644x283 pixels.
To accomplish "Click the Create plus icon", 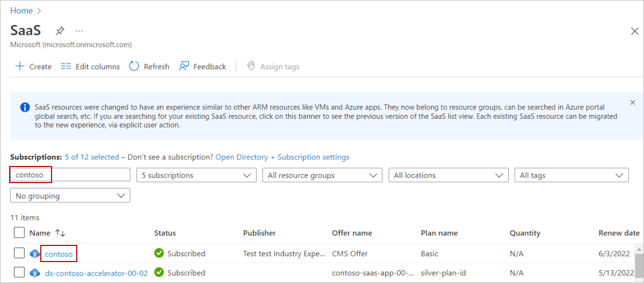I will (x=20, y=67).
